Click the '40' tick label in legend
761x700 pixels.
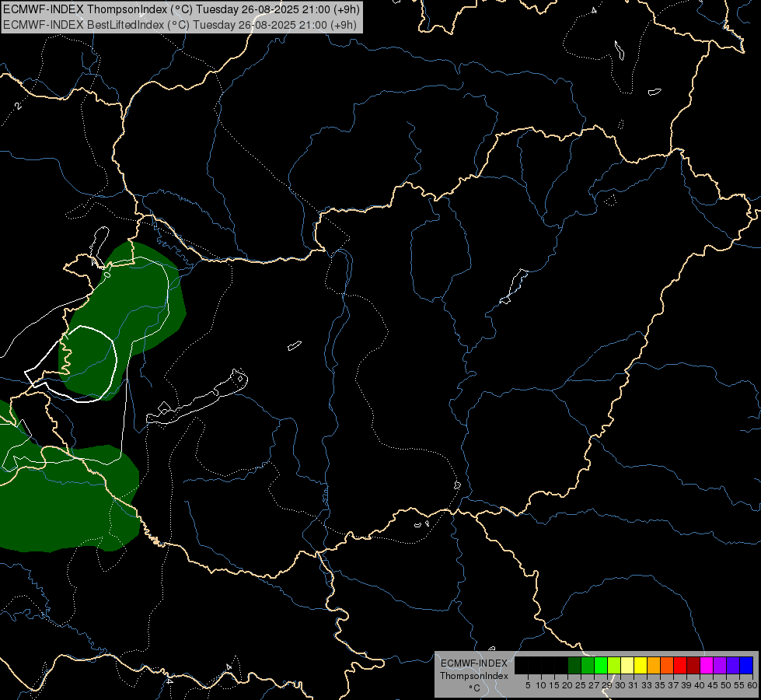pyautogui.click(x=700, y=685)
